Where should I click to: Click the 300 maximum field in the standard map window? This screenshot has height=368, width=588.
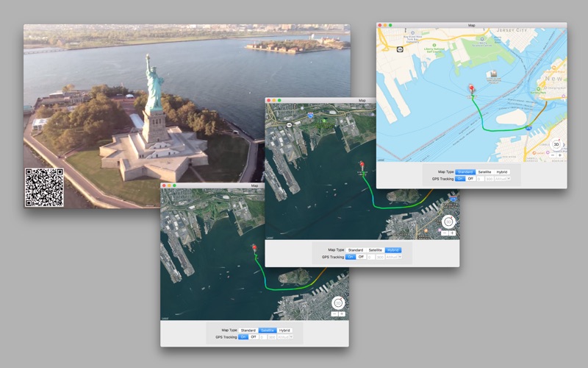click(x=490, y=179)
